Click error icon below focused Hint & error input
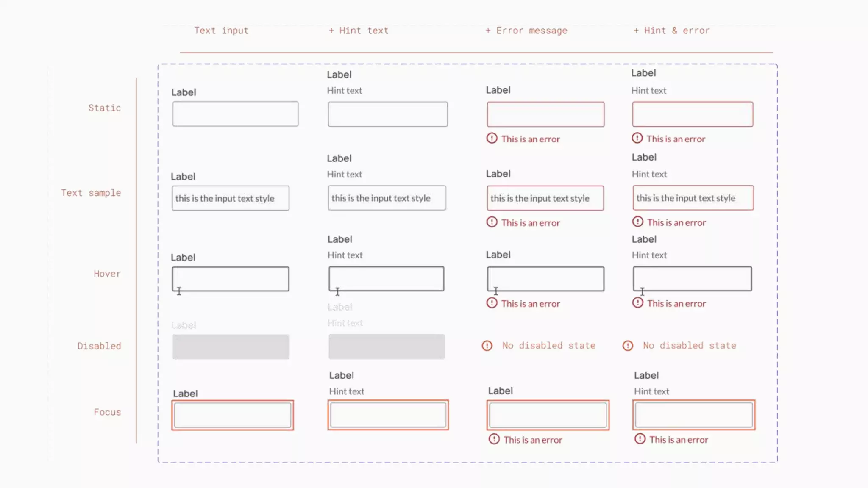Screen dimensions: 868x488 [x=640, y=439]
